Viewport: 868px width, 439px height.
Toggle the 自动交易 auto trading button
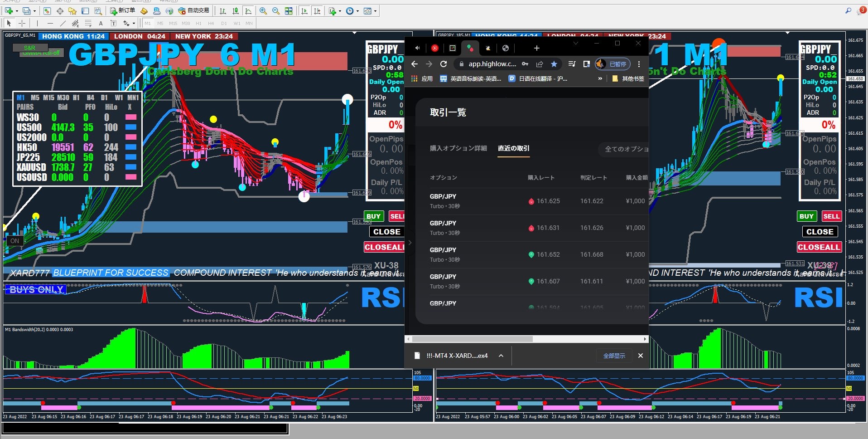coord(193,10)
